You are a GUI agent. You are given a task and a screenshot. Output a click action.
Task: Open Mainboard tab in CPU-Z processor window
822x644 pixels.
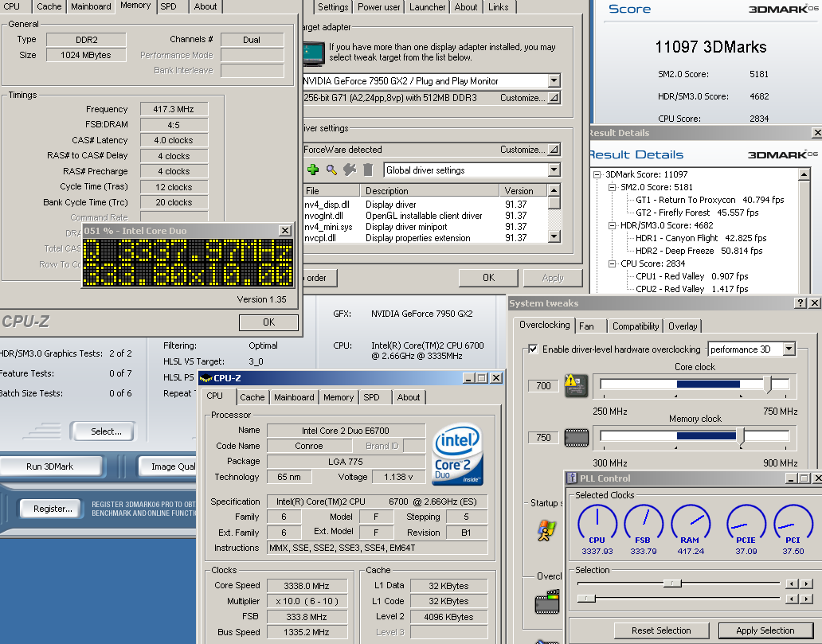(x=294, y=397)
